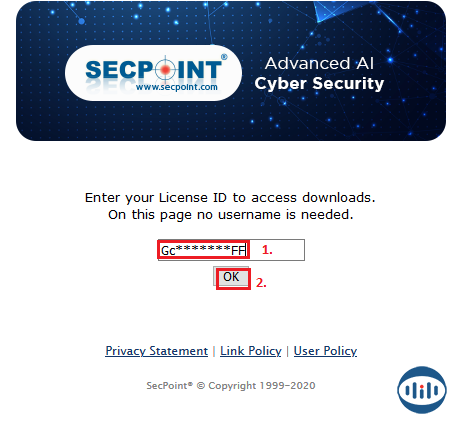Screen dimensions: 463x429
Task: Open the Privacy Statement link
Action: pyautogui.click(x=156, y=351)
